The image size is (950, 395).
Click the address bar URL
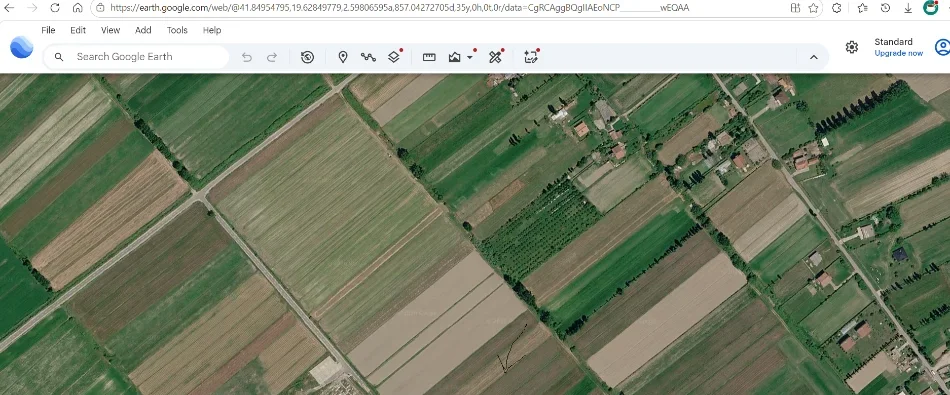pyautogui.click(x=400, y=8)
